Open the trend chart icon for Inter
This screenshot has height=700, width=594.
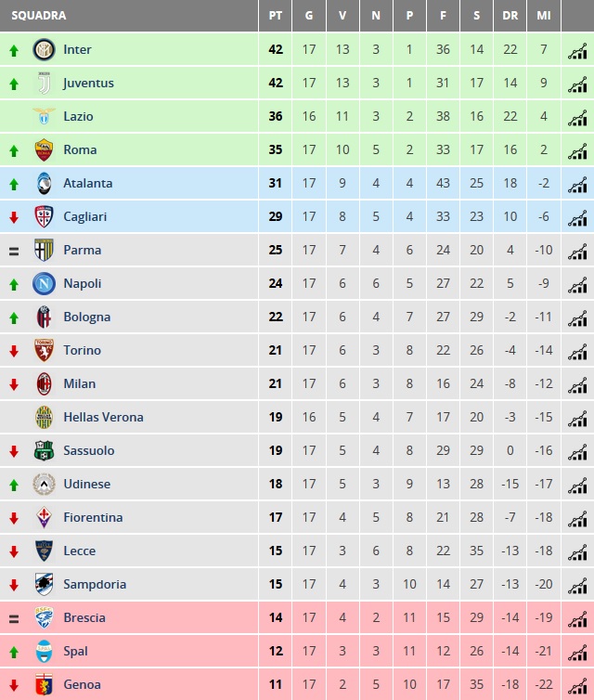click(577, 51)
